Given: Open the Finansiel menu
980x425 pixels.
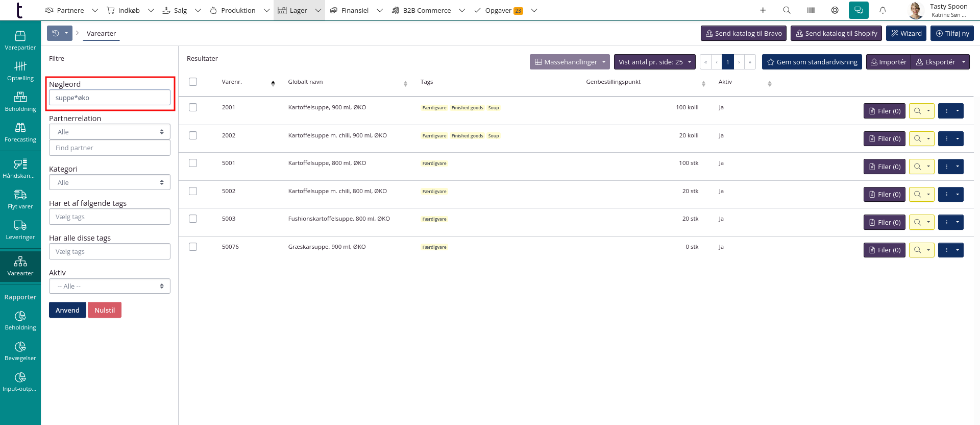Looking at the screenshot, I should point(355,10).
